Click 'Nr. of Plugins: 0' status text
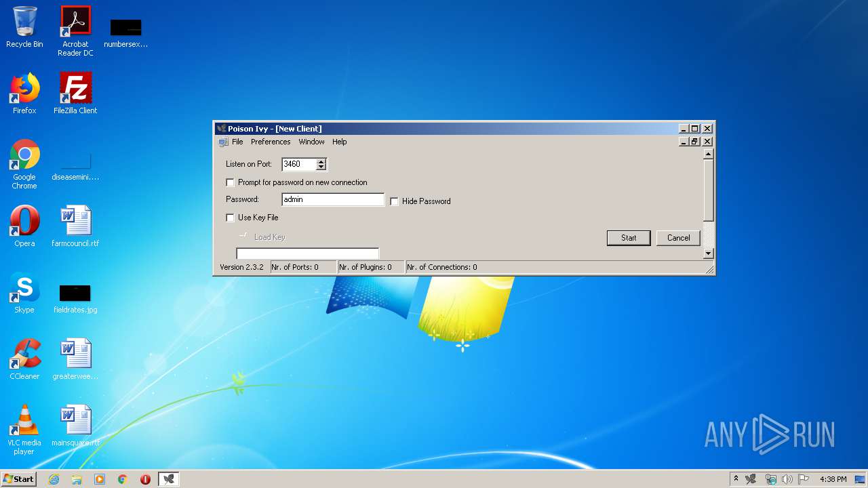 [366, 267]
